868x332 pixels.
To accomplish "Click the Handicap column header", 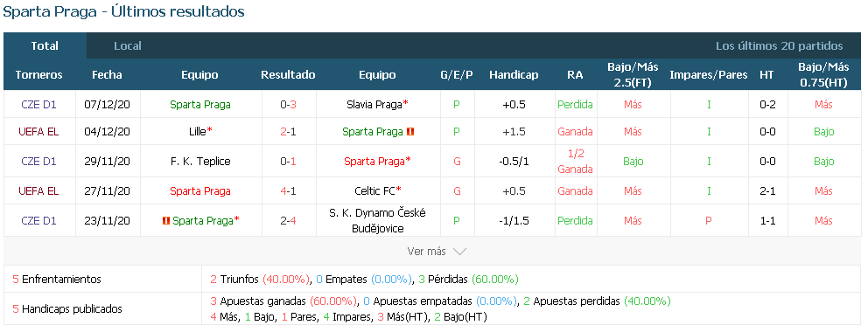I will tap(514, 74).
